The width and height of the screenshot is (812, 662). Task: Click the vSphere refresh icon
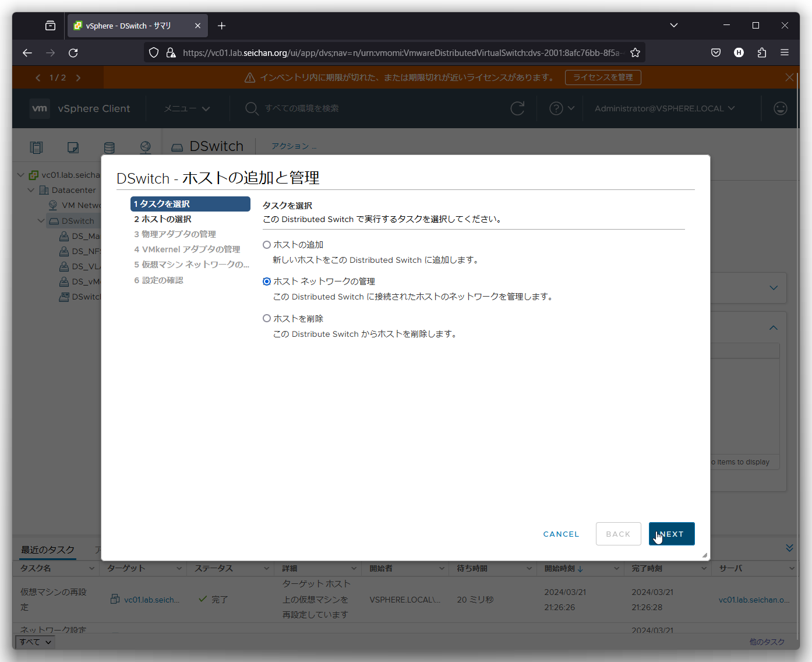[x=517, y=108]
